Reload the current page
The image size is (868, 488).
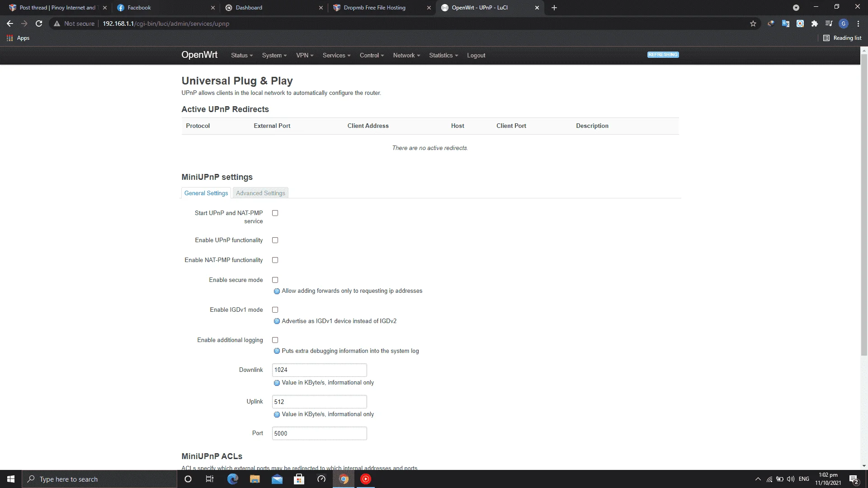pos(39,23)
